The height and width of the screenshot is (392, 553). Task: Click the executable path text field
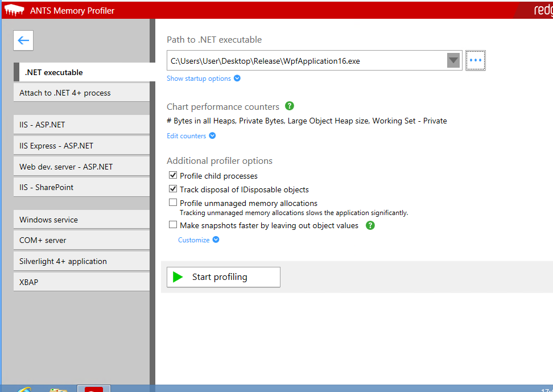click(307, 61)
